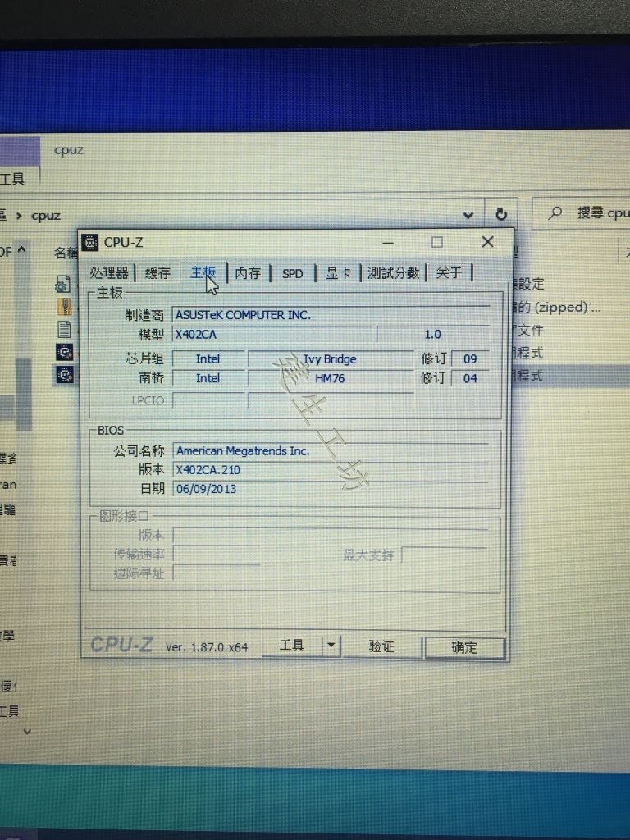Image resolution: width=630 pixels, height=840 pixels.
Task: Show the 显卡 tab
Action: pyautogui.click(x=339, y=273)
